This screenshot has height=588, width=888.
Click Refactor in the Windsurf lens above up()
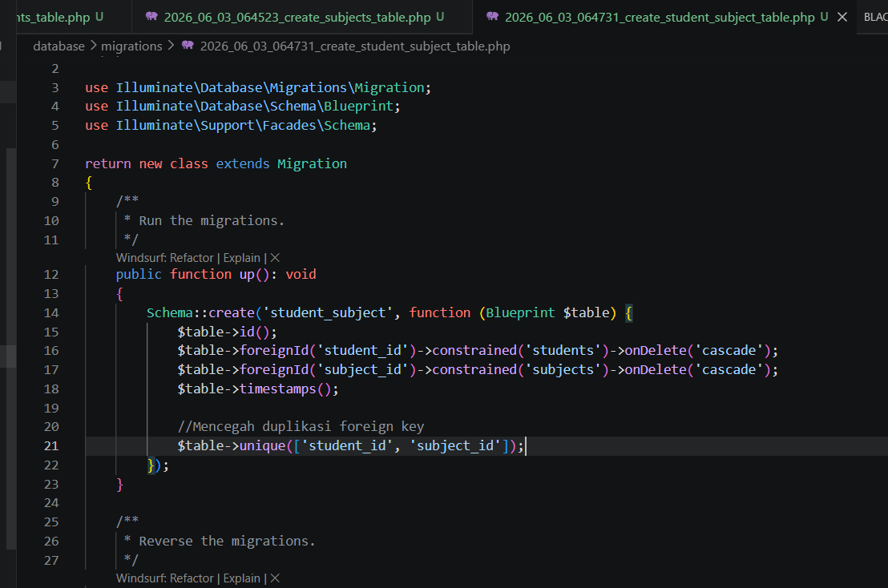192,258
